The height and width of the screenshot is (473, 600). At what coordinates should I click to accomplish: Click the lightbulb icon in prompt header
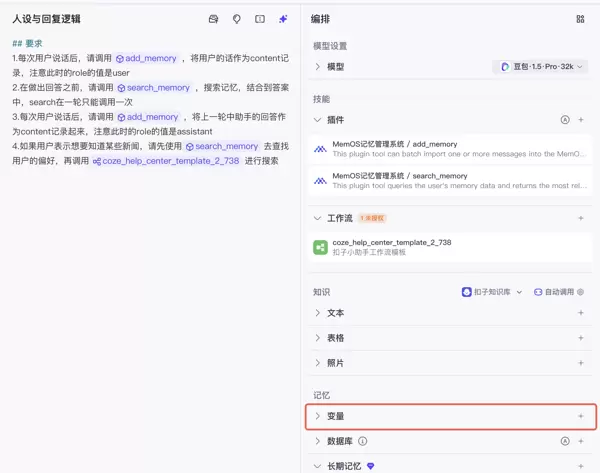click(x=237, y=19)
